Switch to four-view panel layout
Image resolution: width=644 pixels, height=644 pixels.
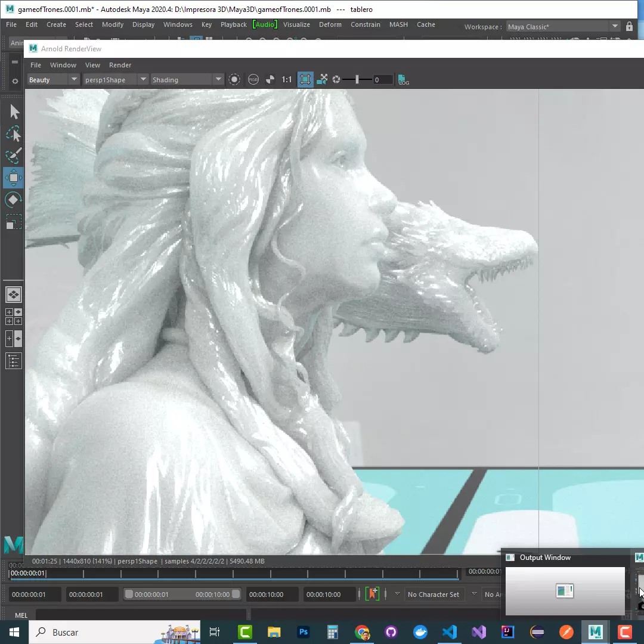(x=14, y=317)
